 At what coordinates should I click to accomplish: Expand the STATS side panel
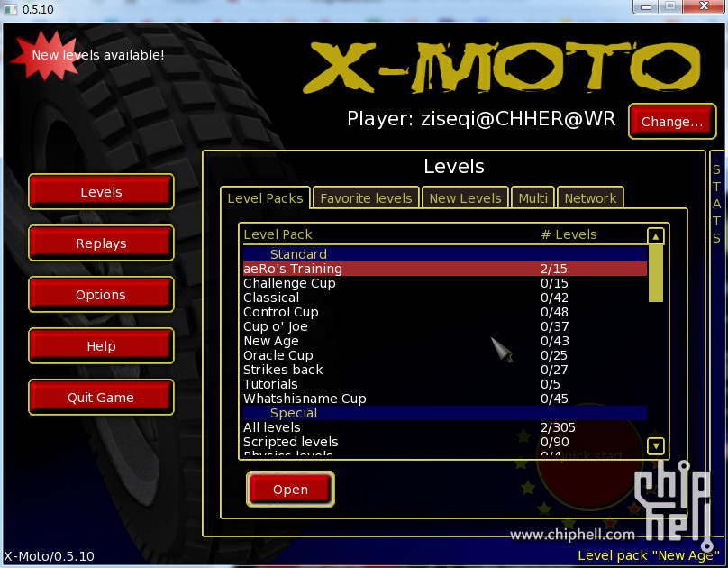(x=716, y=204)
